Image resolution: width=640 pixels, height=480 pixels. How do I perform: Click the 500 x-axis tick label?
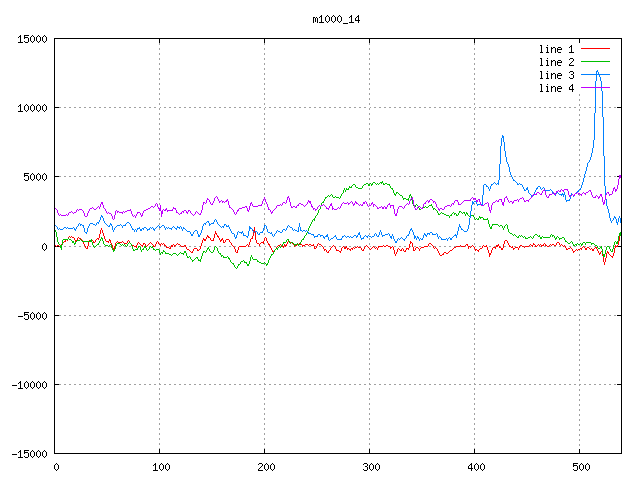pyautogui.click(x=580, y=467)
